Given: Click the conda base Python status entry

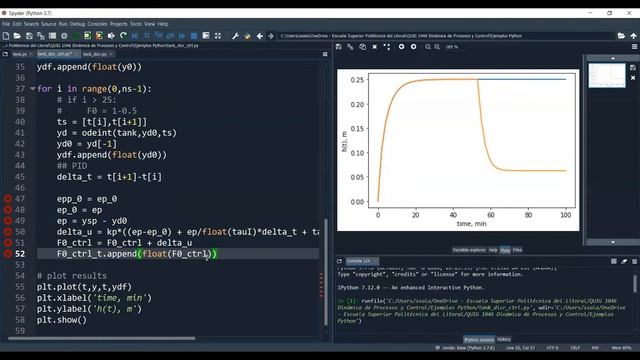Looking at the screenshot, I should [465, 348].
